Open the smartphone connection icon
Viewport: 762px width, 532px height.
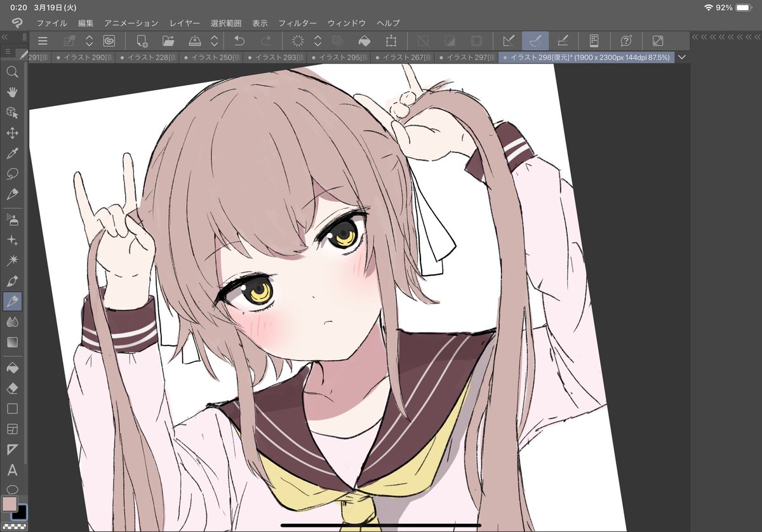click(x=594, y=41)
